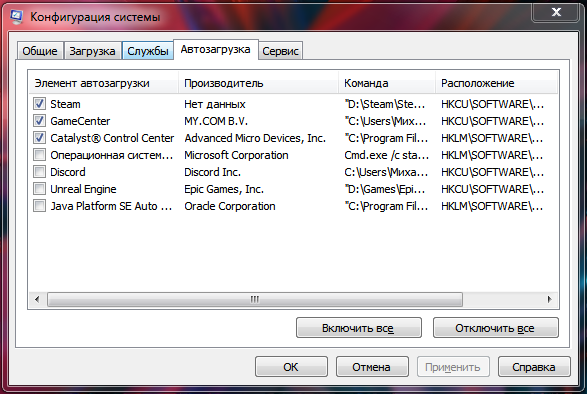This screenshot has width=587, height=394.
Task: Click Epic Games, Inc. manufacturer cell
Action: coord(224,189)
